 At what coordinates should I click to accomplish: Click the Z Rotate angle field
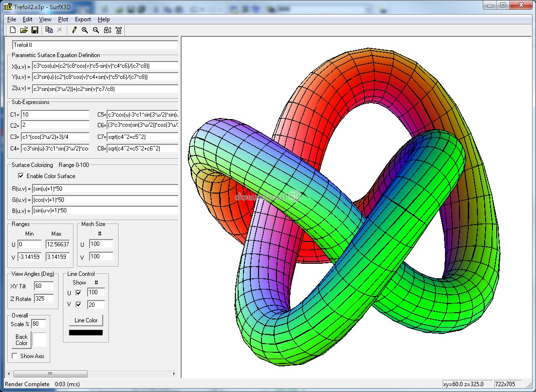coord(44,299)
